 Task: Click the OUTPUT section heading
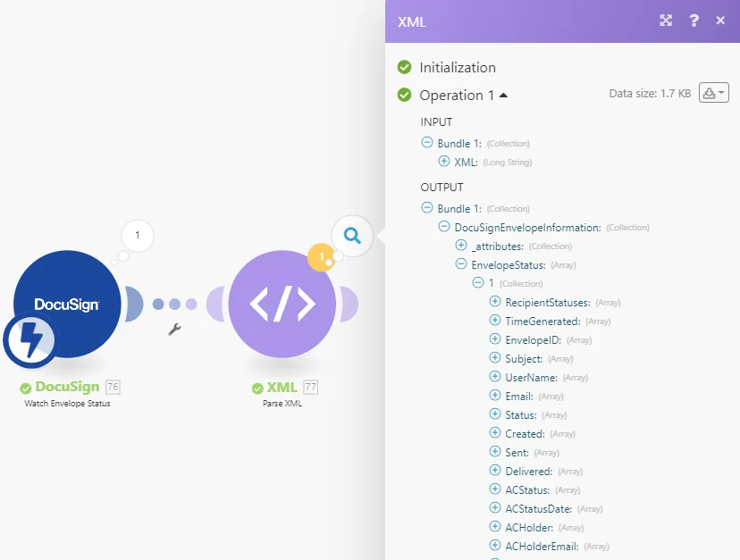tap(441, 188)
